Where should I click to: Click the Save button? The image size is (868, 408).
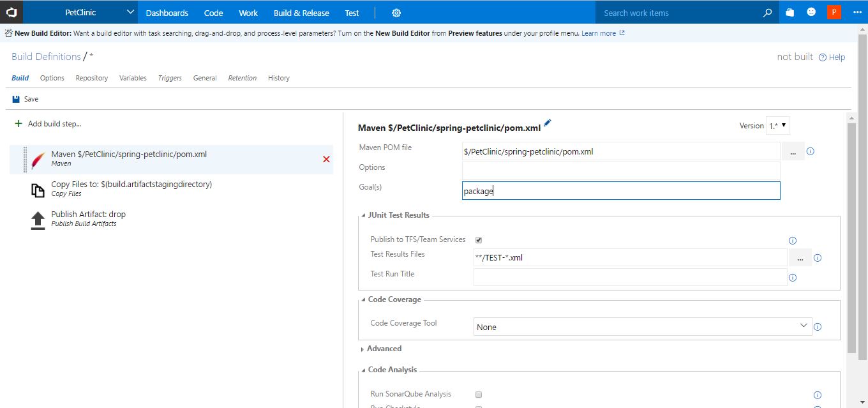pyautogui.click(x=26, y=99)
